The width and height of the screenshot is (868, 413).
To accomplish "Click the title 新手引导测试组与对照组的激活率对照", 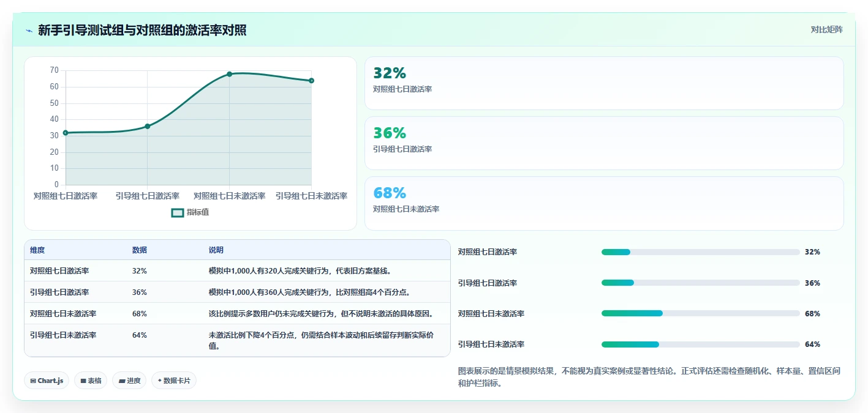I will click(x=142, y=30).
